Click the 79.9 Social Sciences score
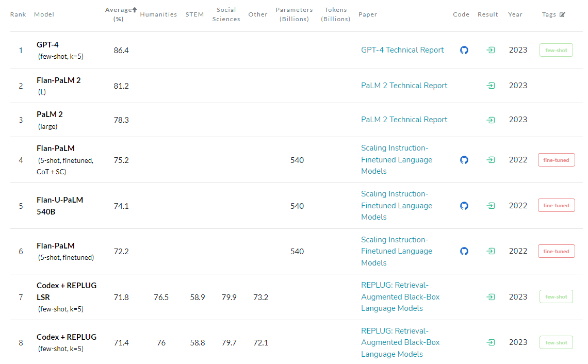The width and height of the screenshot is (588, 364). pos(229,297)
